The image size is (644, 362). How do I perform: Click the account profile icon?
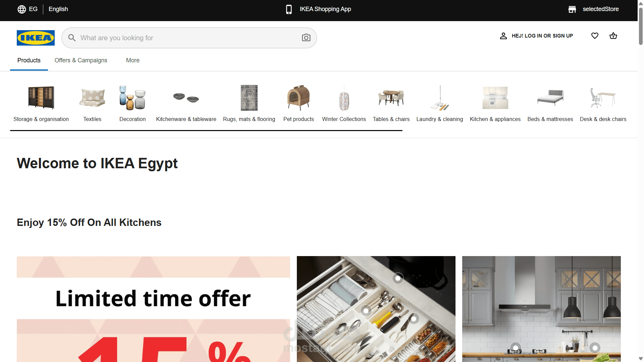(x=503, y=36)
